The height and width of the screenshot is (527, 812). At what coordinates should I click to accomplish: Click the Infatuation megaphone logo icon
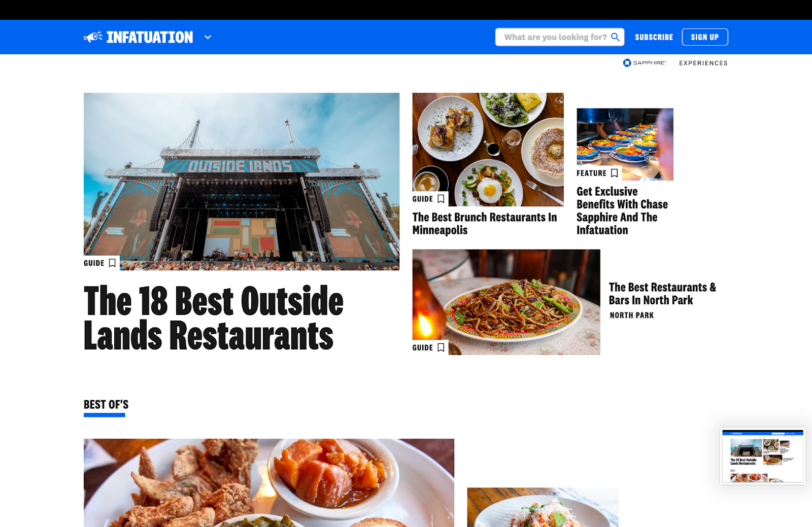pyautogui.click(x=93, y=37)
